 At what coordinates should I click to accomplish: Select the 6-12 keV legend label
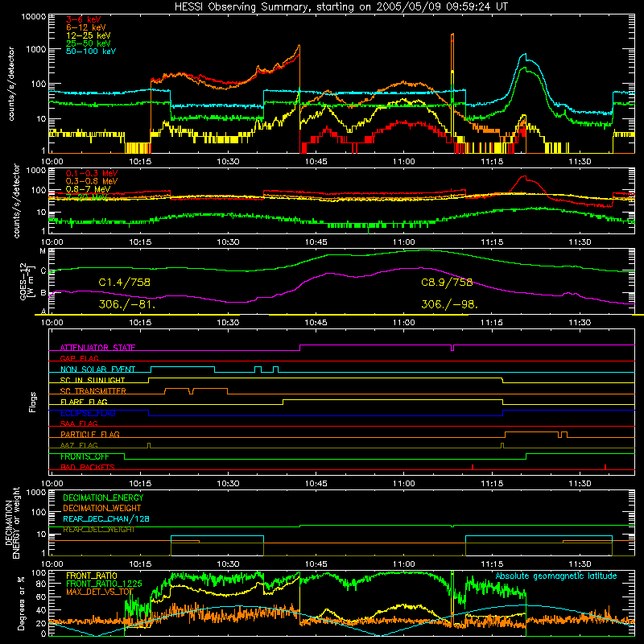pyautogui.click(x=85, y=27)
